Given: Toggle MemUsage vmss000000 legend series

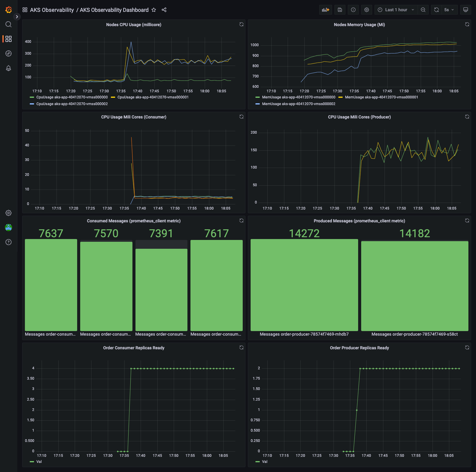Looking at the screenshot, I should point(299,97).
